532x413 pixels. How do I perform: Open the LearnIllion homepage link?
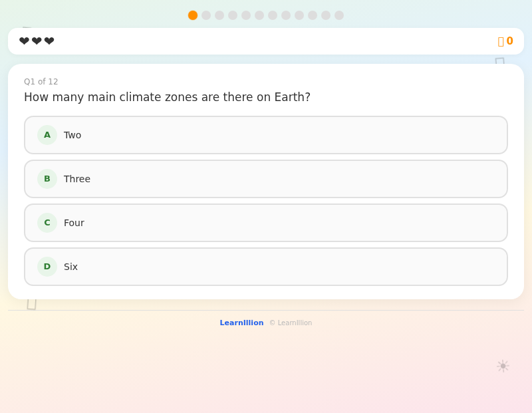pos(241,323)
